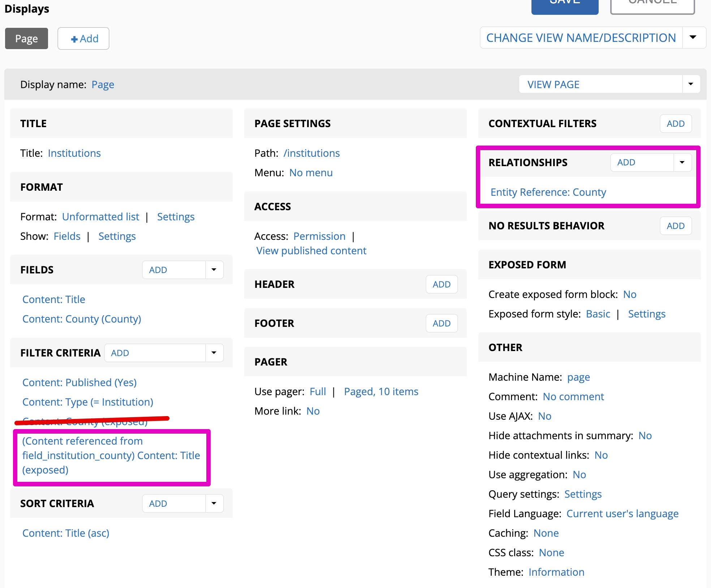Open the Paged, 10 items pager setting
Viewport: 711px width, 588px height.
381,392
